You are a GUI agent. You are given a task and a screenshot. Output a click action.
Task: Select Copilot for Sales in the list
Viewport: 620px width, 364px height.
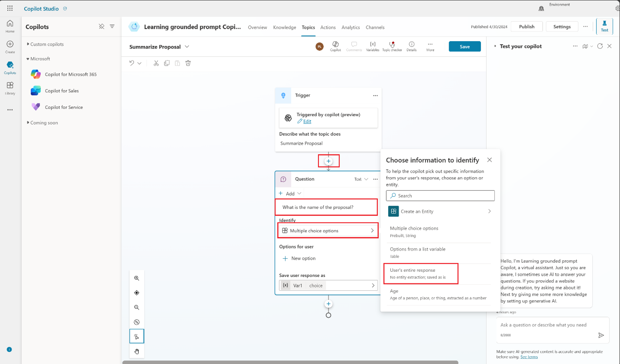(62, 91)
